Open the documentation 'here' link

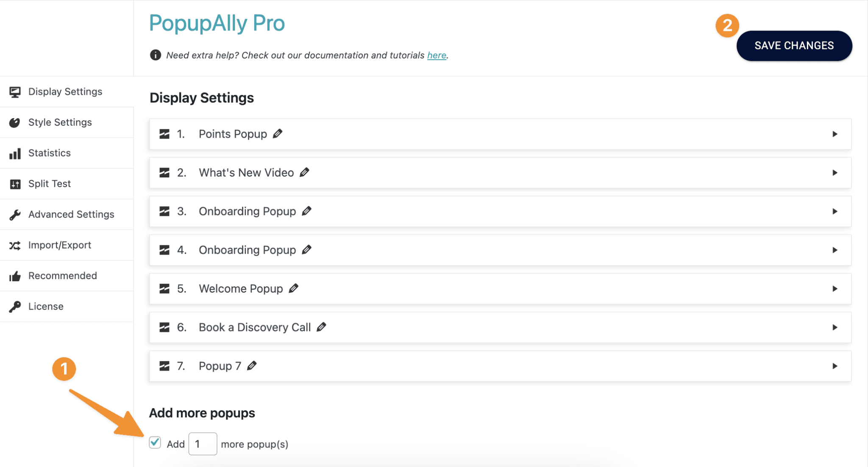coord(437,55)
